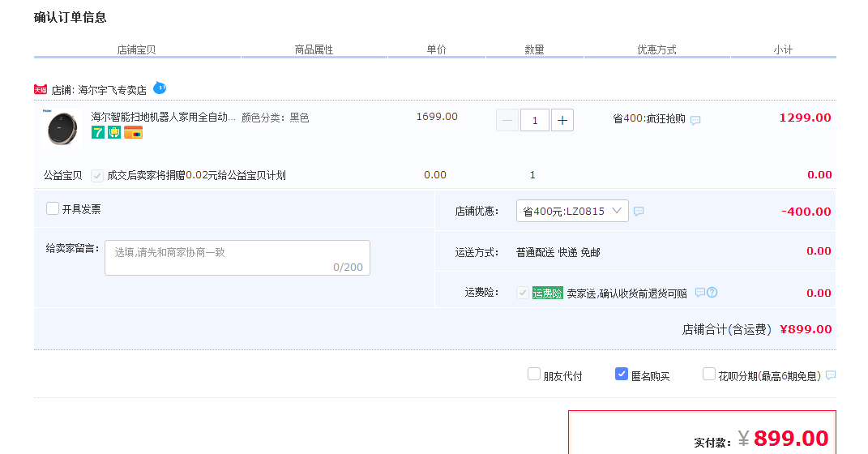Click the unit price 1699.00
Viewport: 868px width, 454px height.
[437, 117]
